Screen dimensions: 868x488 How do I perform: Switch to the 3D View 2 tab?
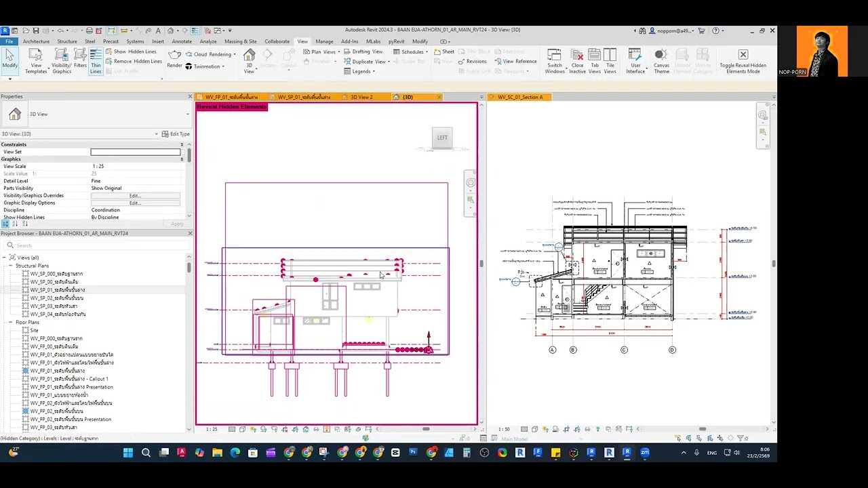pos(361,97)
